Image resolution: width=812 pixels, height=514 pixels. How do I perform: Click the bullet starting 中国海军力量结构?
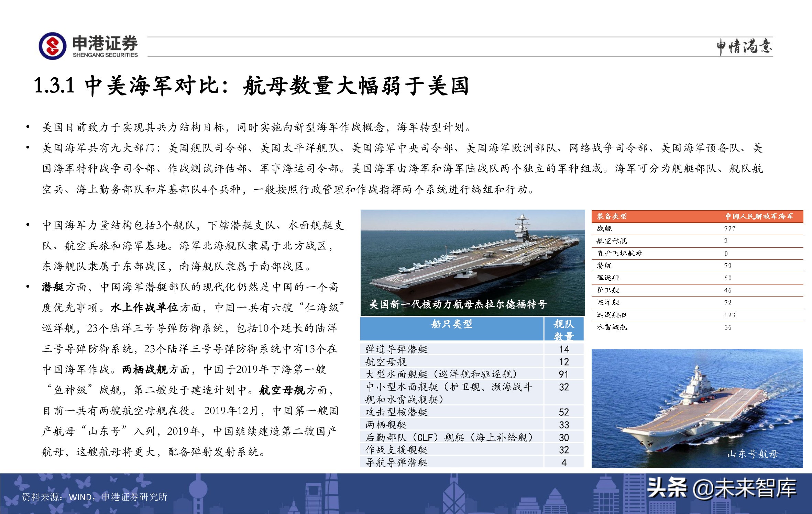(193, 246)
